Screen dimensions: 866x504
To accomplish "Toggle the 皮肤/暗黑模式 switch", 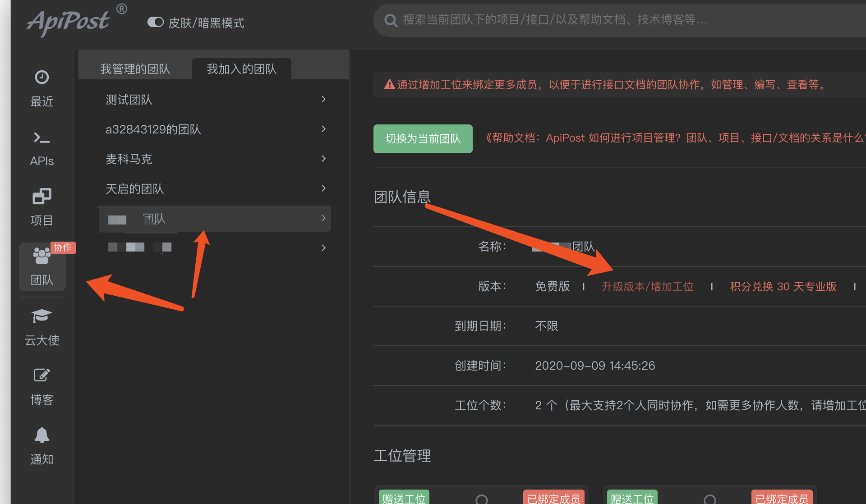I will tap(156, 22).
